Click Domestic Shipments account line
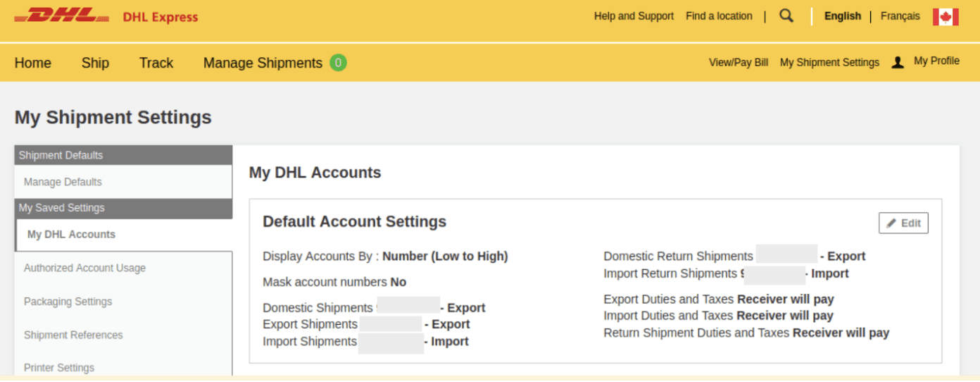Viewport: 980px width, 382px height. [374, 308]
